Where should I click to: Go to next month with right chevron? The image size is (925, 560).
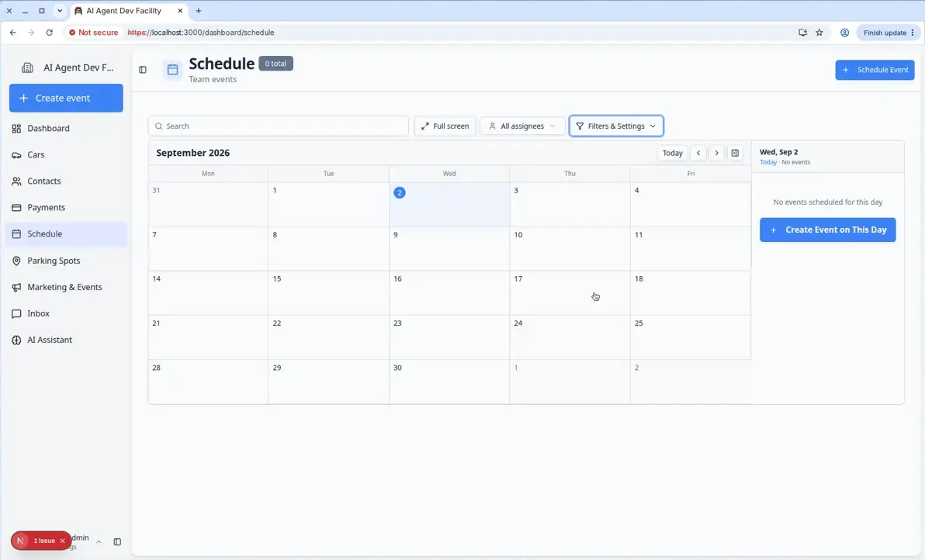click(x=717, y=153)
